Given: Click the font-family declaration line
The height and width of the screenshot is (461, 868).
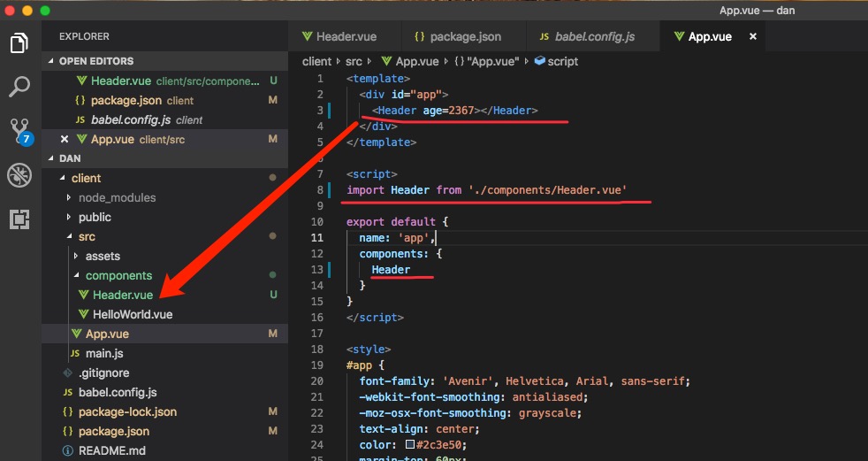Looking at the screenshot, I should tap(525, 381).
